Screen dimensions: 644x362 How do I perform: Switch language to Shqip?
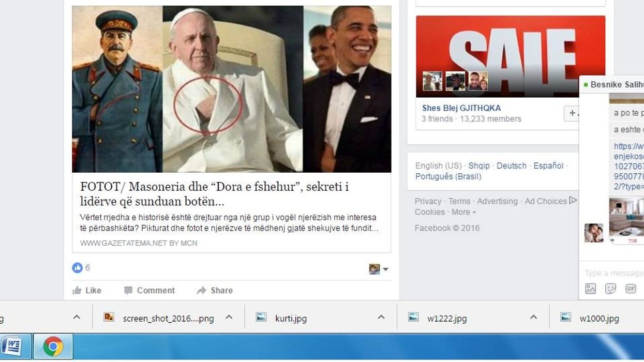pyautogui.click(x=479, y=165)
